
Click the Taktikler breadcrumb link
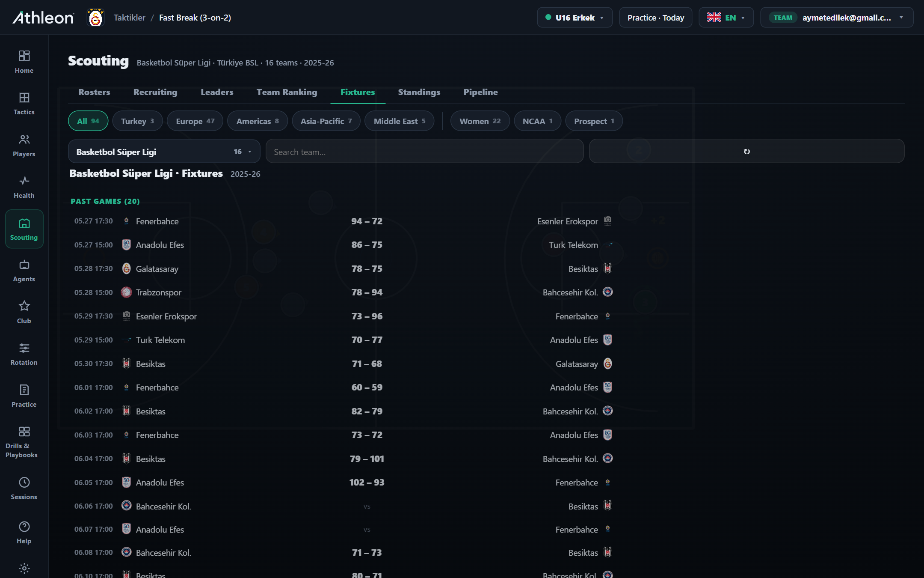tap(129, 18)
